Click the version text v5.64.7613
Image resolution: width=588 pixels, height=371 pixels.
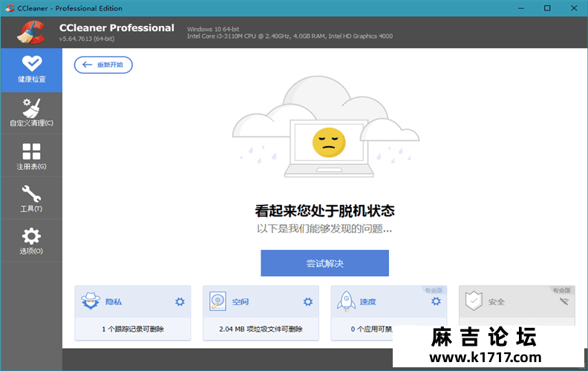[x=87, y=39]
